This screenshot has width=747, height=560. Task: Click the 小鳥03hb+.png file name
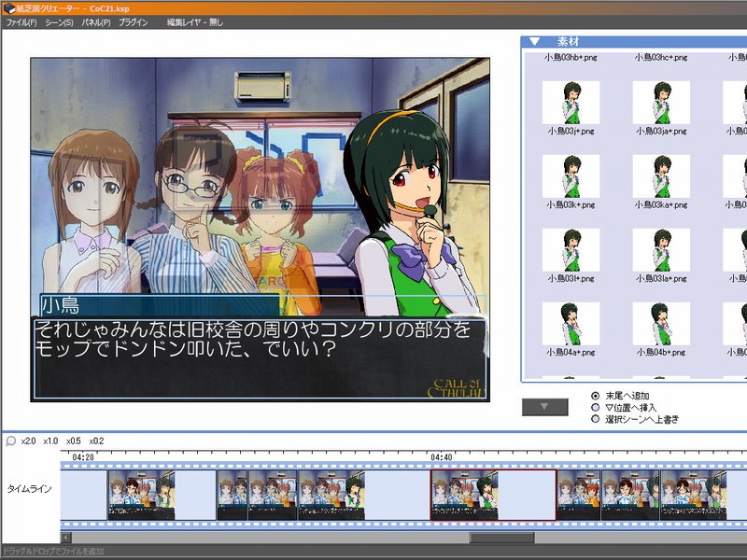[571, 58]
